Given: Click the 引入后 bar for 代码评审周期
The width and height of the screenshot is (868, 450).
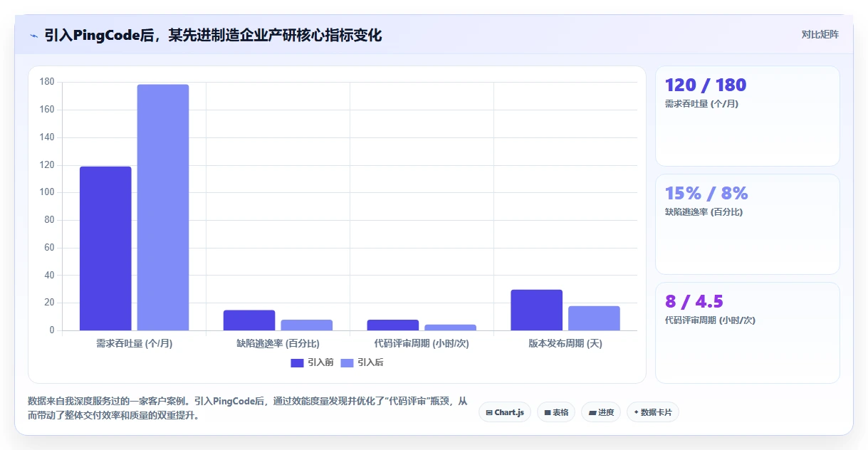Looking at the screenshot, I should [x=451, y=328].
